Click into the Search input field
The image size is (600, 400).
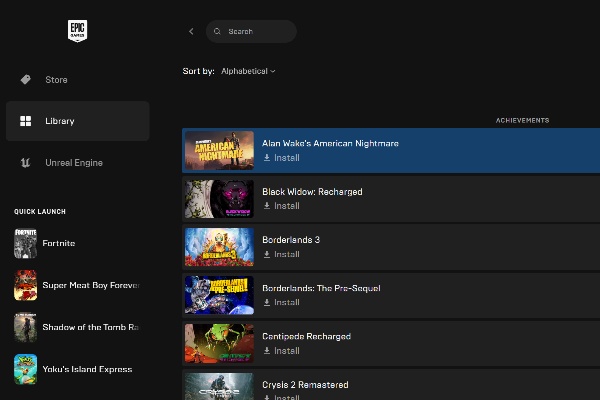coord(258,32)
